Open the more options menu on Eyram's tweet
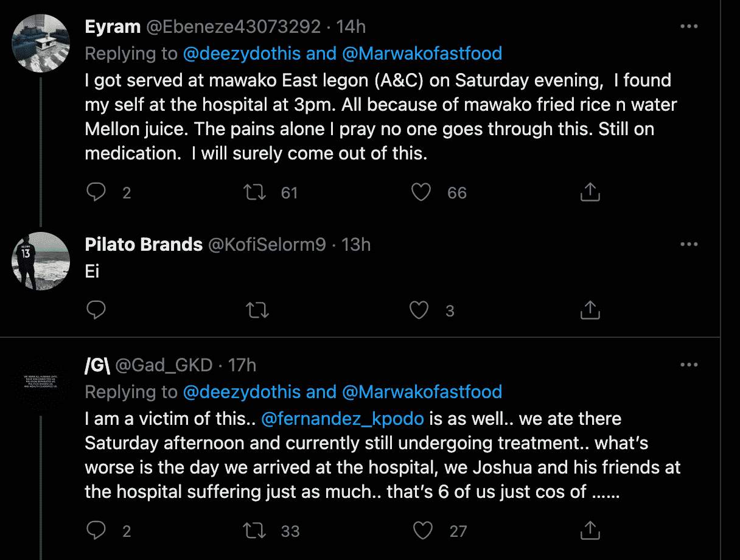 pos(689,26)
